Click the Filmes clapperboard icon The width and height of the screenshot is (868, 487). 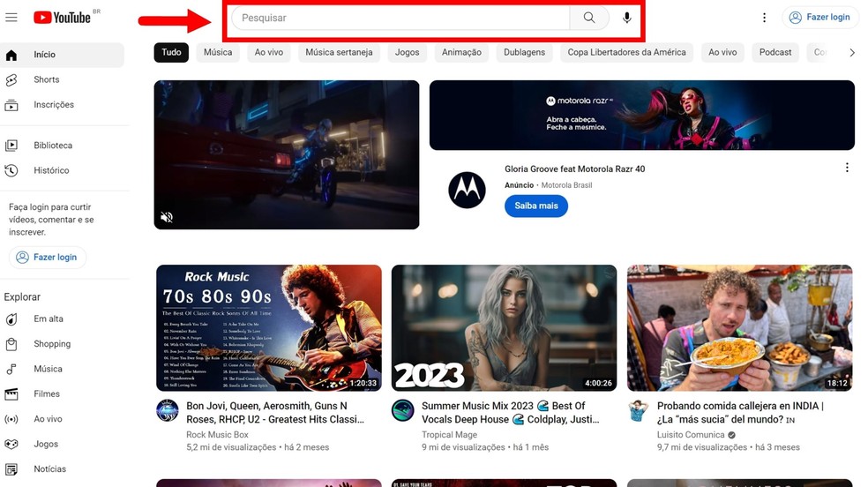(x=11, y=394)
